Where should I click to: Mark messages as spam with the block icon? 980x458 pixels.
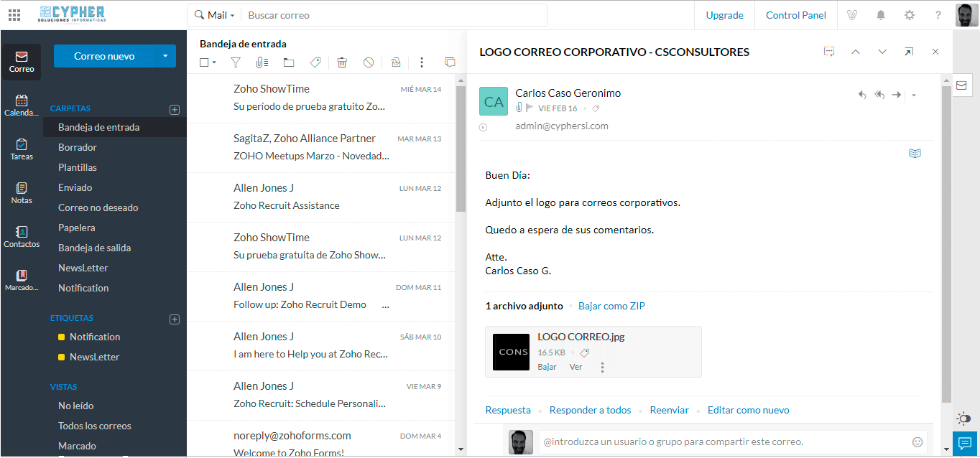coord(369,62)
